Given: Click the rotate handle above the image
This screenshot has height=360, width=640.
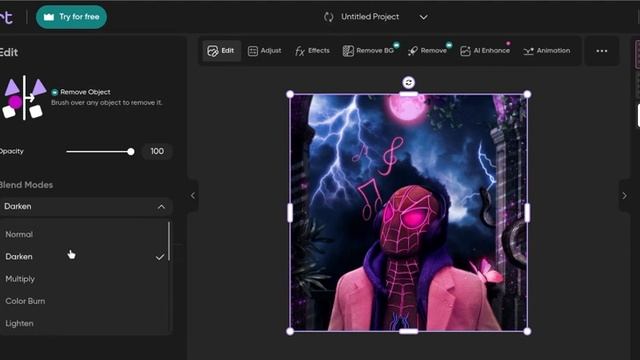Looking at the screenshot, I should (x=409, y=82).
